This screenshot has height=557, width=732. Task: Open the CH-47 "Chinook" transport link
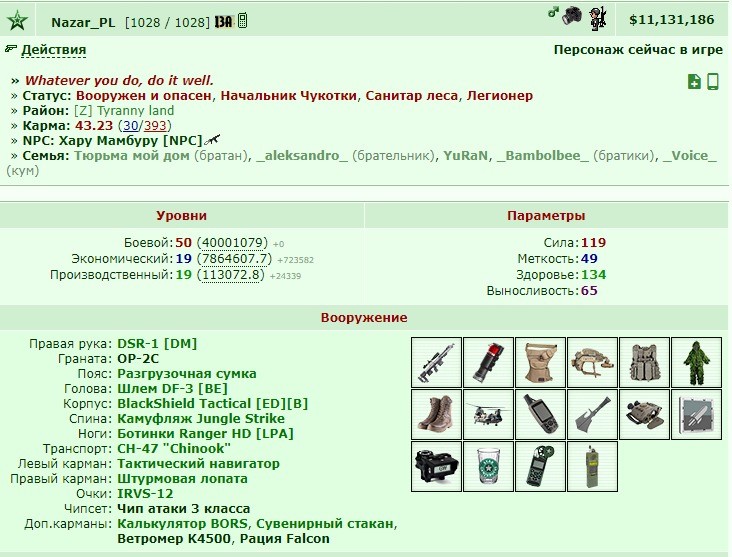coord(174,448)
